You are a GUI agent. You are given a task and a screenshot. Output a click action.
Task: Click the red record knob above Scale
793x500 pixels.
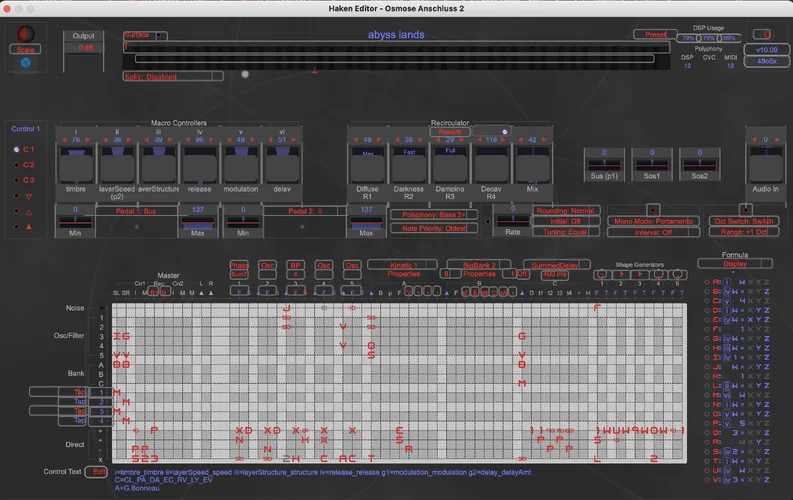pyautogui.click(x=25, y=33)
